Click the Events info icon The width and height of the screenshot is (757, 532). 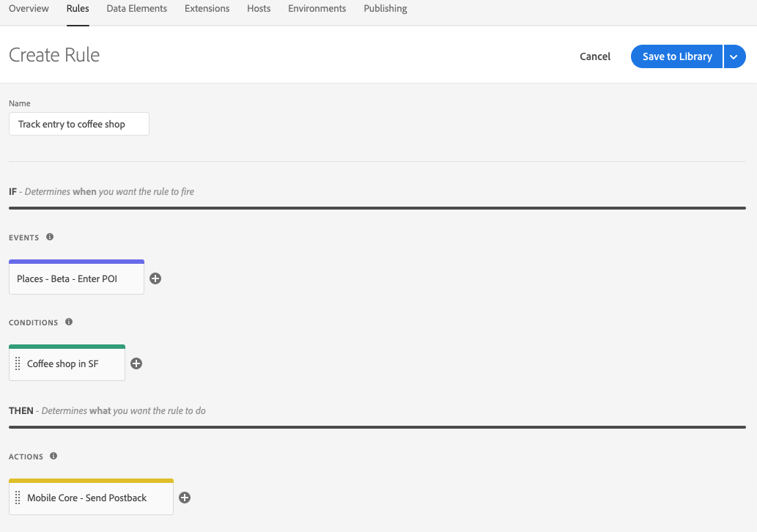tap(50, 237)
